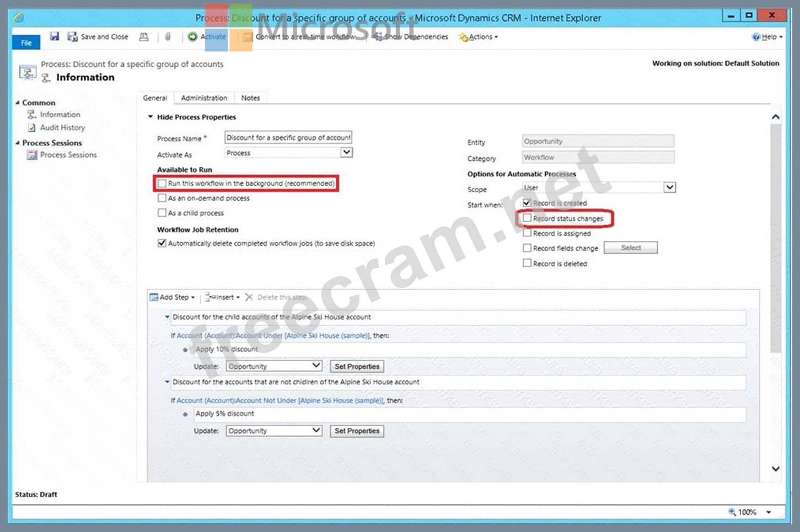Click the Entity Opportunity field
This screenshot has width=800, height=532.
click(x=598, y=141)
